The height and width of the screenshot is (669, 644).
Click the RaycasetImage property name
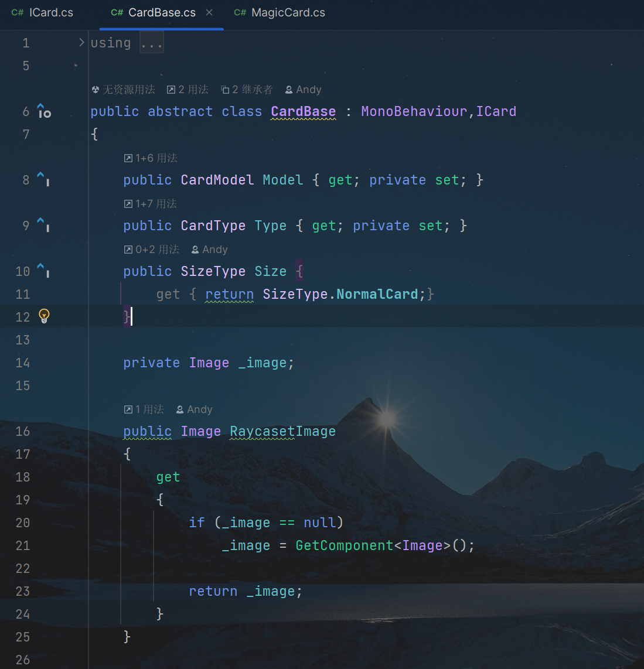click(x=282, y=431)
